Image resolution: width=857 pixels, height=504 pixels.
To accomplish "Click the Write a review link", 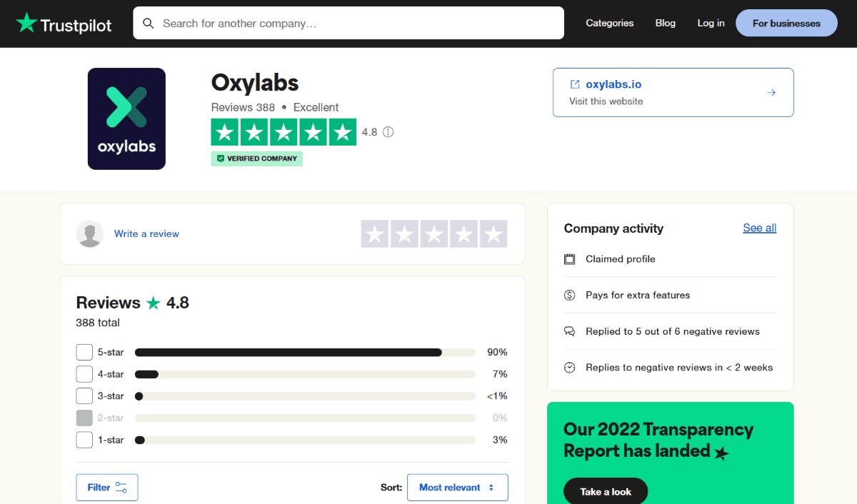I will pos(146,234).
